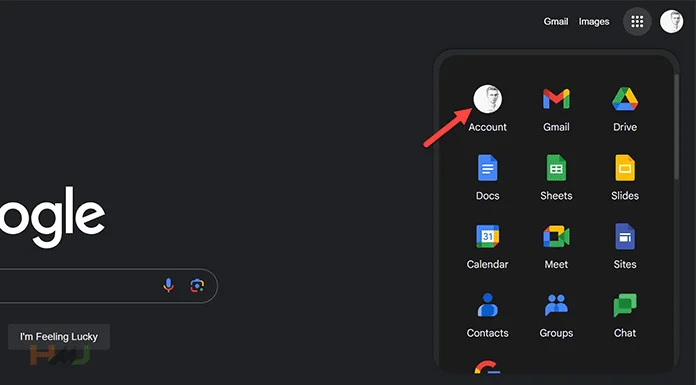Open the Google apps grid launcher
This screenshot has height=385, width=696.
click(637, 21)
